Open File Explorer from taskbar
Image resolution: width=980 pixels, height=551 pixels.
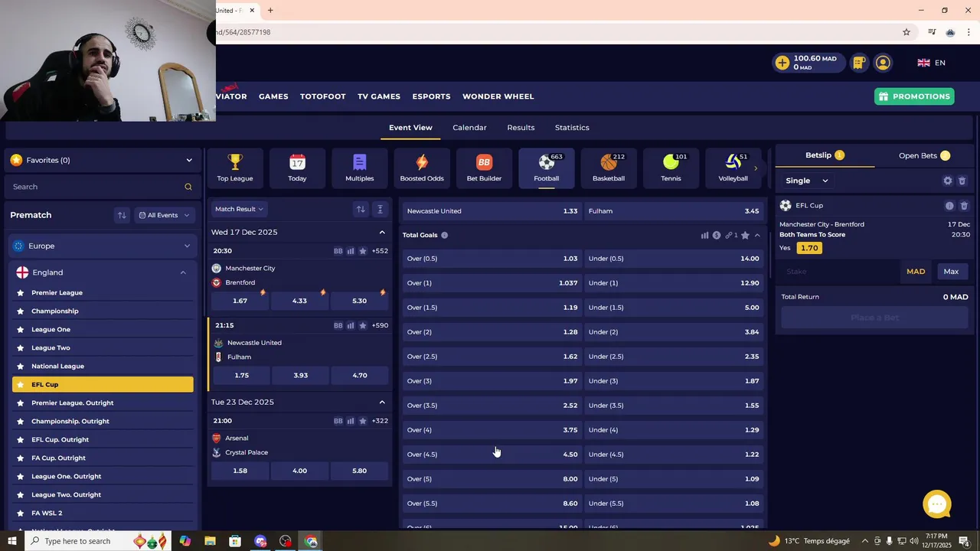(210, 541)
